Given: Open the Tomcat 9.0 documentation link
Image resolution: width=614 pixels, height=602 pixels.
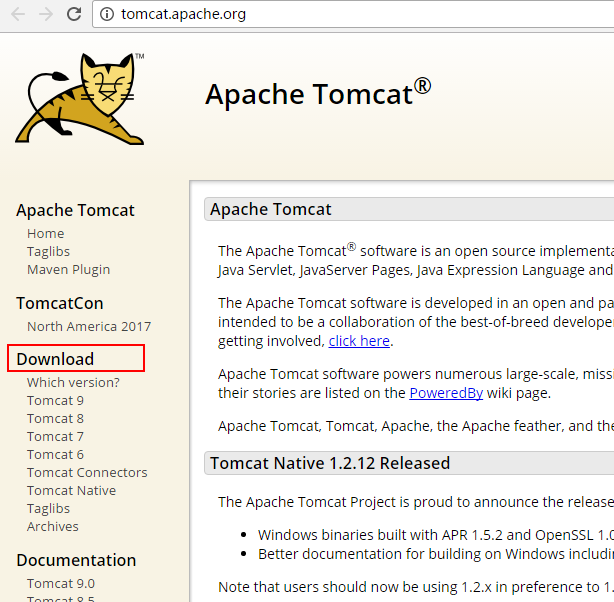Looking at the screenshot, I should pyautogui.click(x=61, y=584).
